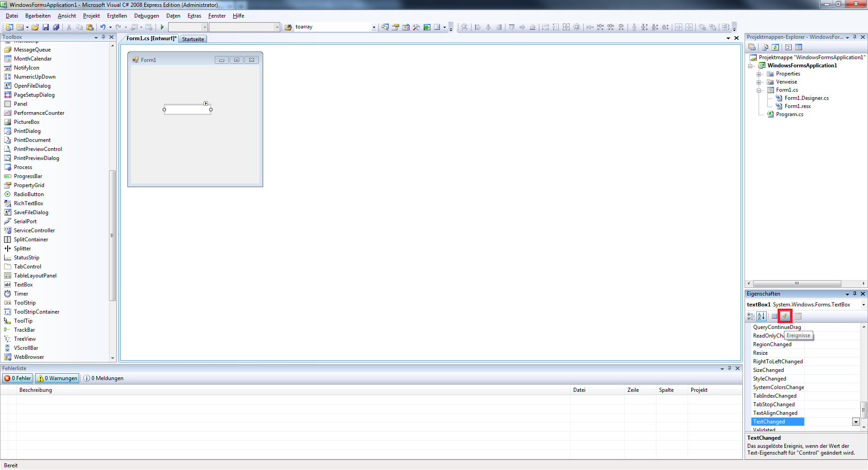Toggle the Alphabetical A-Z sort button
The width and height of the screenshot is (868, 470).
pos(761,316)
